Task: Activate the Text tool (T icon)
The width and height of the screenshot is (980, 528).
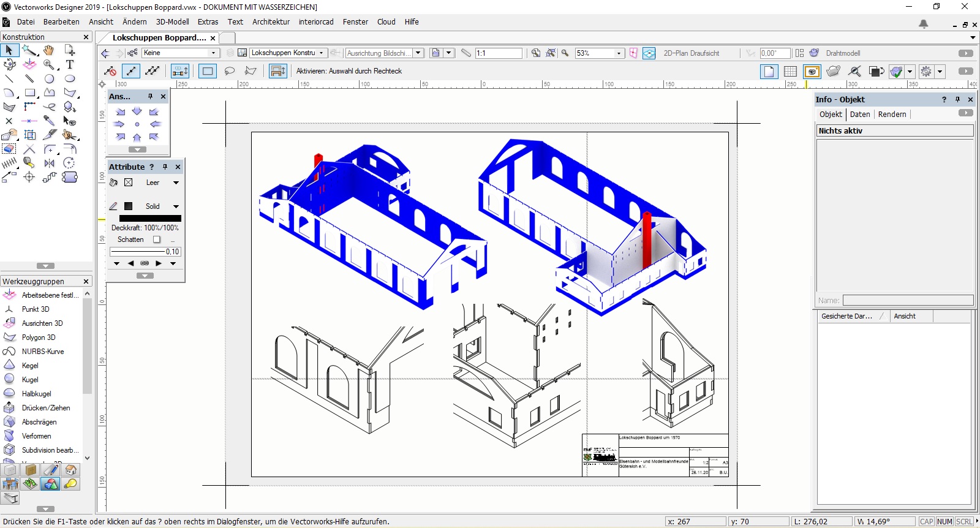Action: [70, 64]
